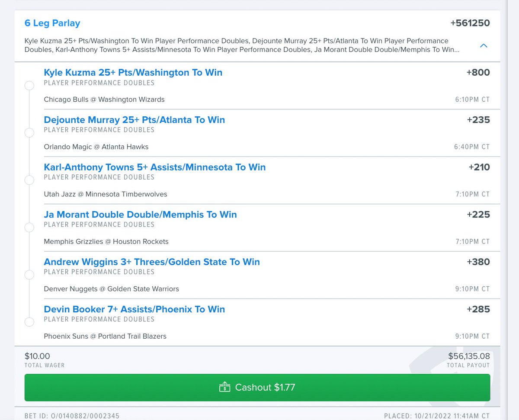Open the Kyle Kuzma 25+ Pts bet leg
Viewport: 519px width, 420px height.
click(133, 72)
